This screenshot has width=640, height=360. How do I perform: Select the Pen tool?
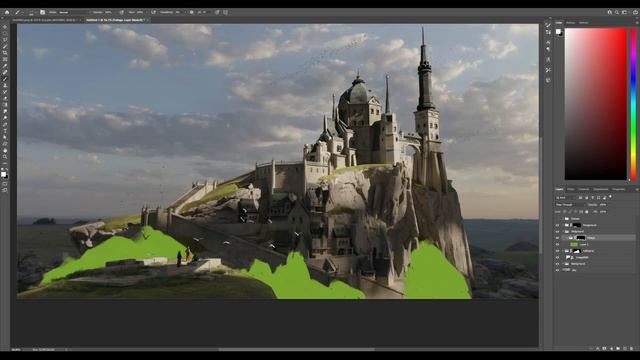[x=5, y=124]
